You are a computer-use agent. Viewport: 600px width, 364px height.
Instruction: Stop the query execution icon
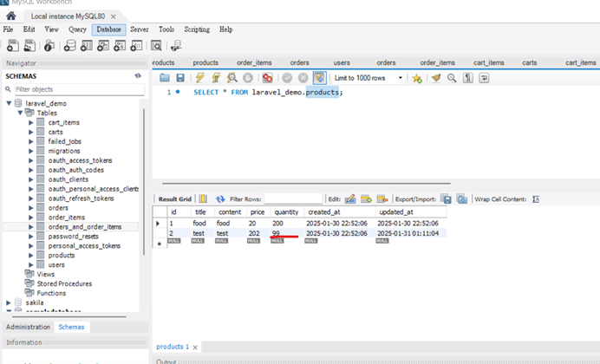click(x=248, y=78)
